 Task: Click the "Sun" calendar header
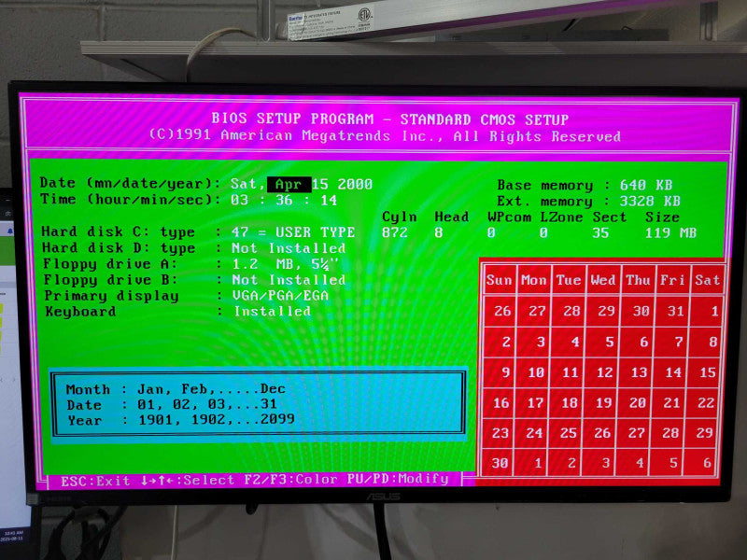point(499,280)
